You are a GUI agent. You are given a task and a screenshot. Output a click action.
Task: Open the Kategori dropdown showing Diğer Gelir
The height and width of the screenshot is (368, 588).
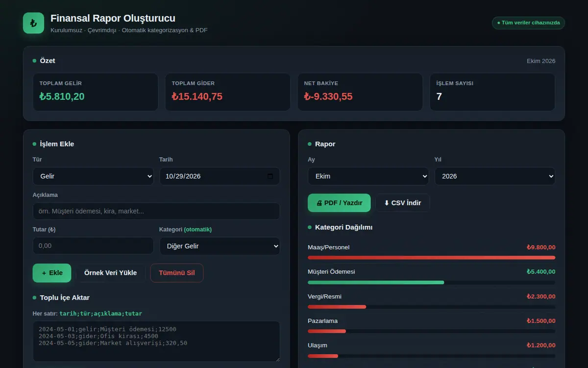click(220, 246)
